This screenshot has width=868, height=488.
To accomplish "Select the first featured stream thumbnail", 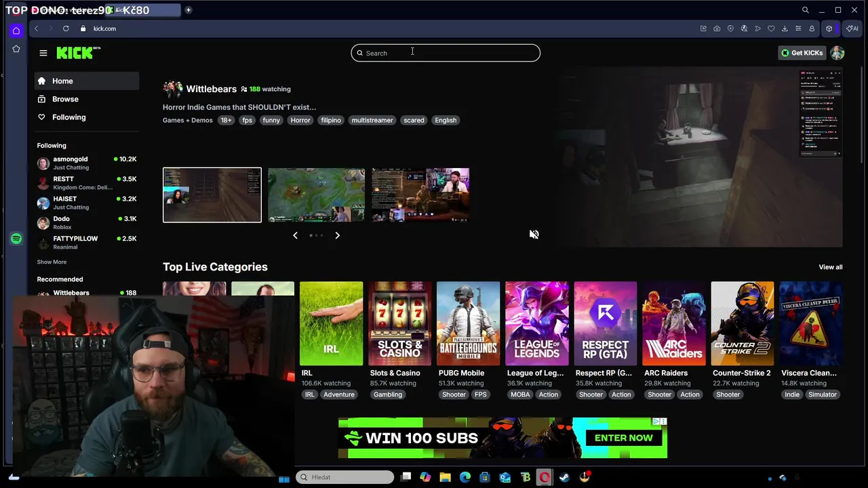I will click(212, 195).
